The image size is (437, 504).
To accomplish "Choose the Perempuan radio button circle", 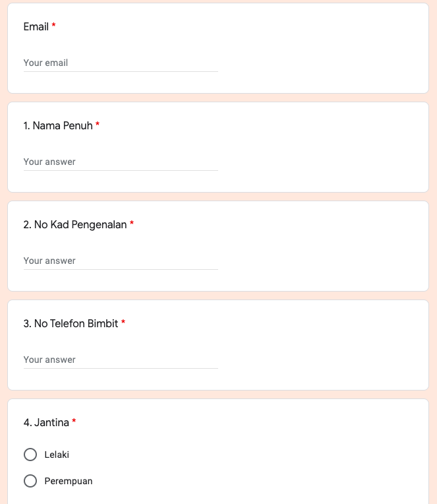I will click(30, 481).
